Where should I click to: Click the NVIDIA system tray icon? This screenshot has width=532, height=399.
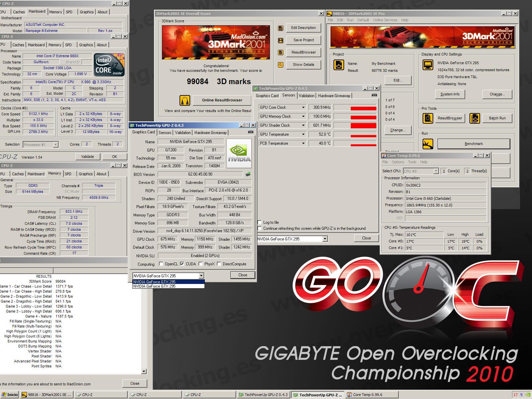pos(528,395)
